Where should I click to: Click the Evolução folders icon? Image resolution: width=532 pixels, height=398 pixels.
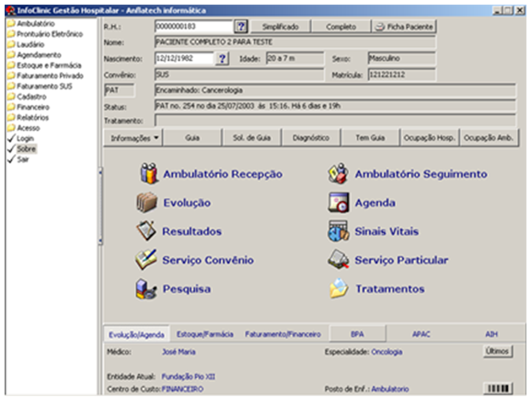[147, 203]
